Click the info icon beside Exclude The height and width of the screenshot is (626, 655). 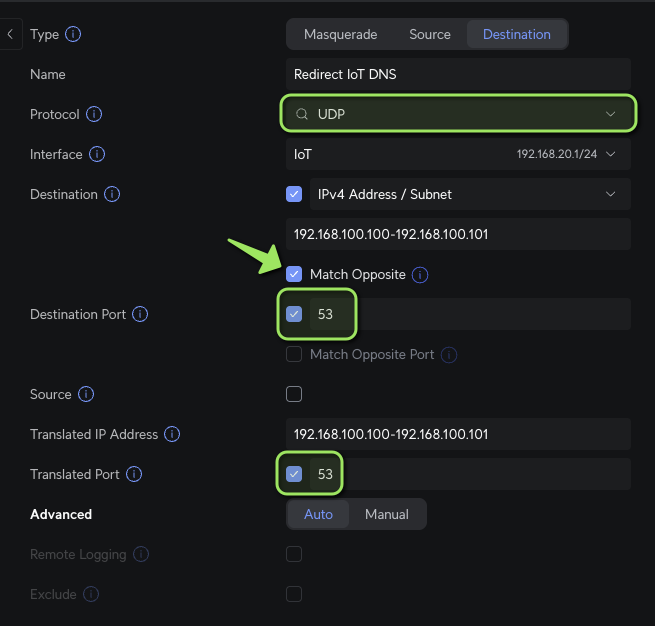(x=91, y=594)
